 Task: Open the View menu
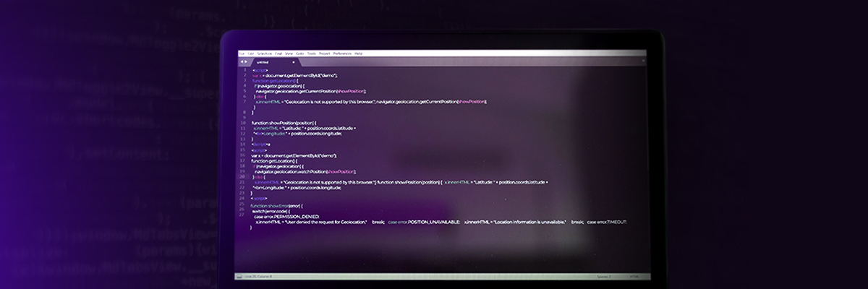coord(289,53)
